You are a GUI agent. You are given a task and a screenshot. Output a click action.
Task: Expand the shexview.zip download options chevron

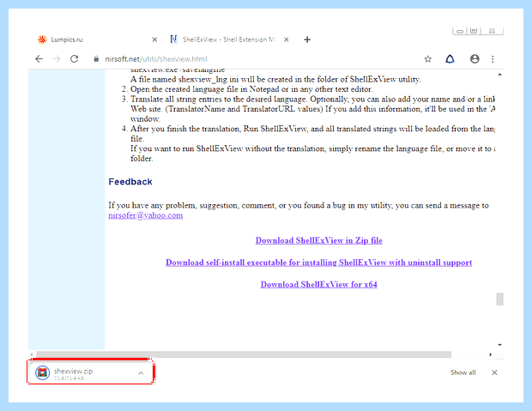pos(141,373)
